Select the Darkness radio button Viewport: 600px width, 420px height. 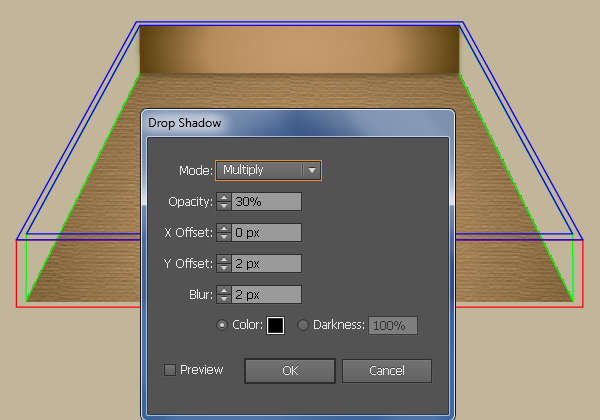(303, 325)
